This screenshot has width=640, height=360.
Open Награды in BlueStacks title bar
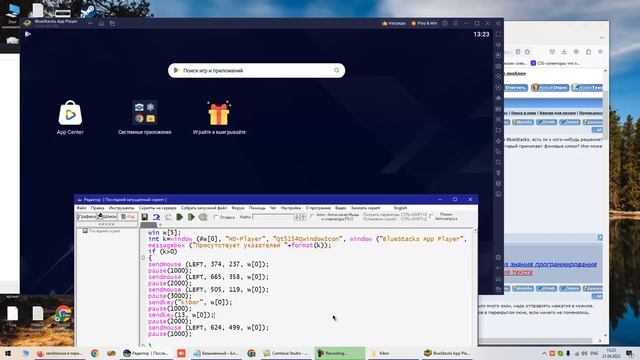click(394, 23)
